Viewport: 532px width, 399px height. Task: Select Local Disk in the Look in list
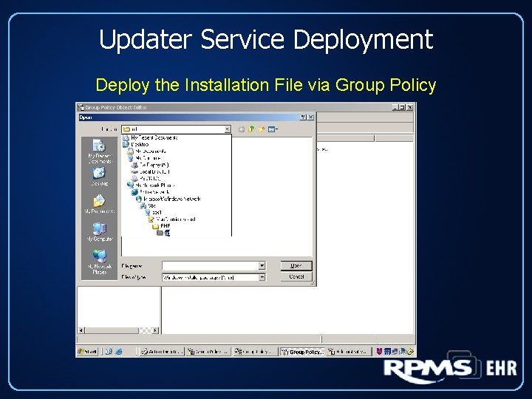[150, 171]
